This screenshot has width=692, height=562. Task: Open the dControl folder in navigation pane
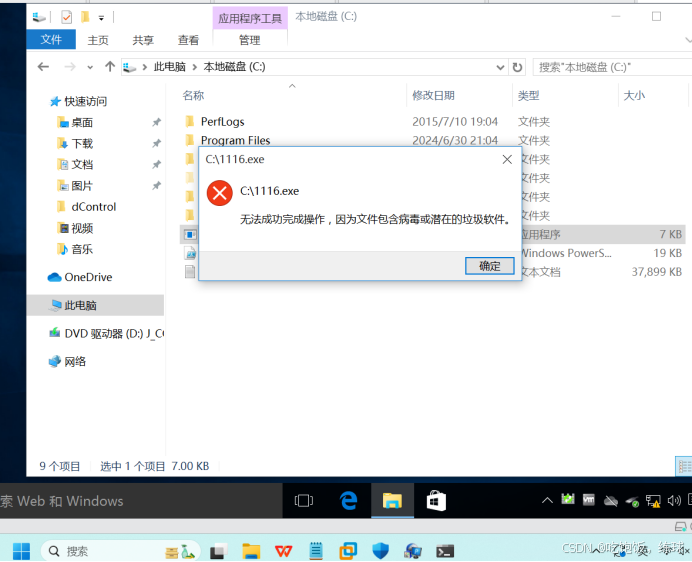94,207
